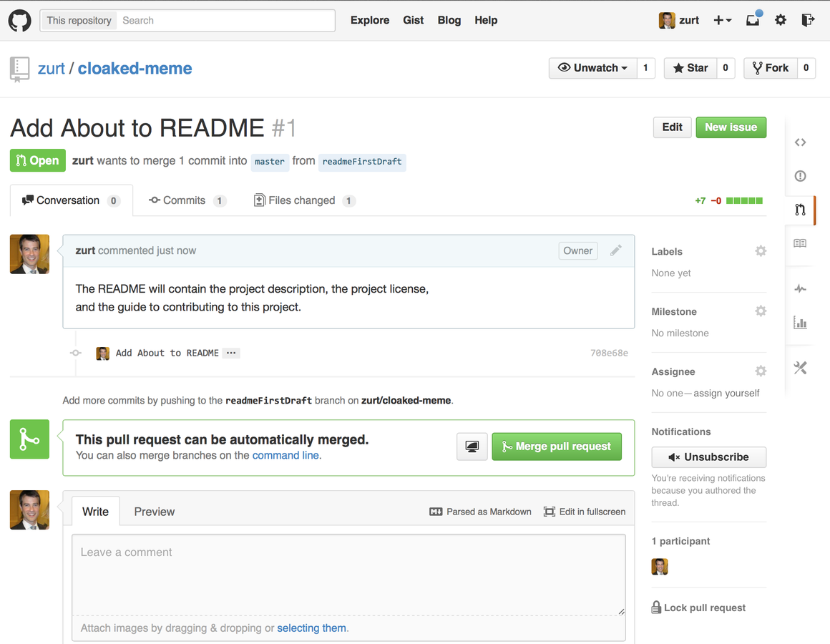Open Blog in top navigation

449,20
